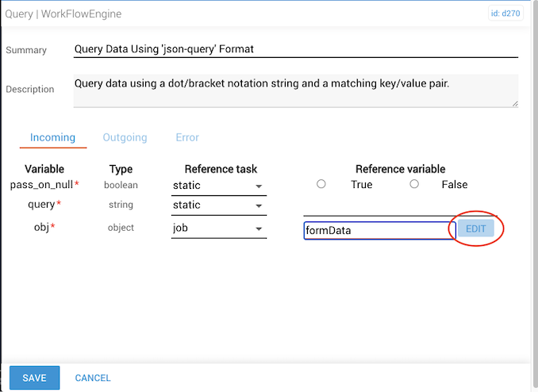This screenshot has width=538, height=392.
Task: Click the pass_on_null variable name
Action: (41, 185)
